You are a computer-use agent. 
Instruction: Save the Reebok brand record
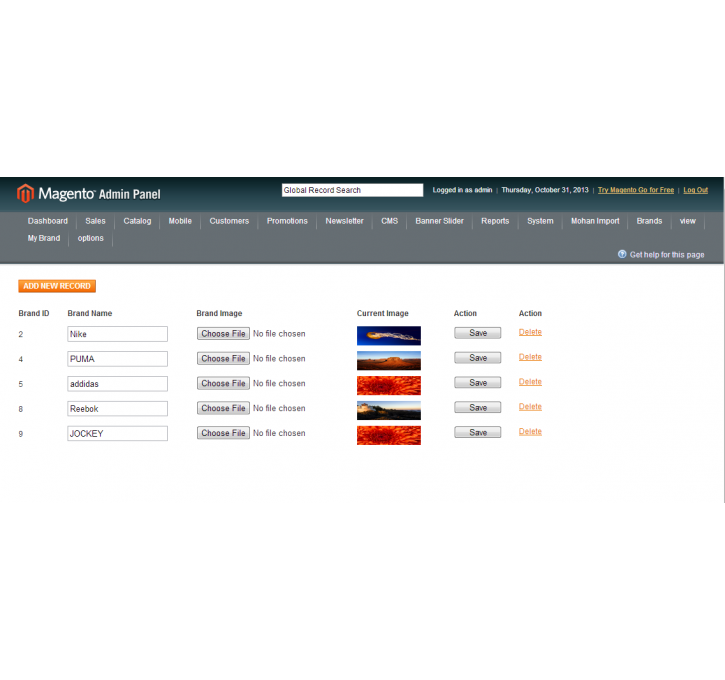(478, 408)
